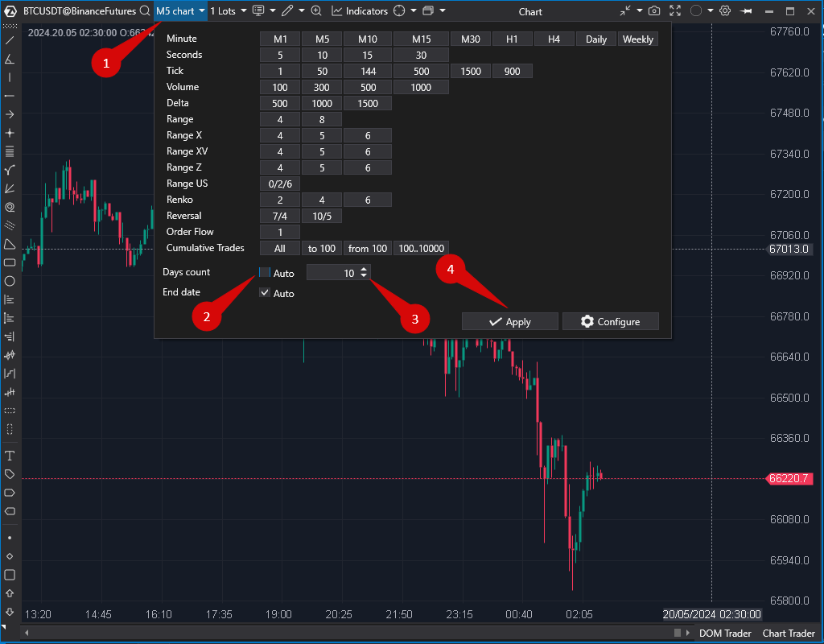The height and width of the screenshot is (644, 824).
Task: Select the 144 tick period
Action: coord(368,72)
